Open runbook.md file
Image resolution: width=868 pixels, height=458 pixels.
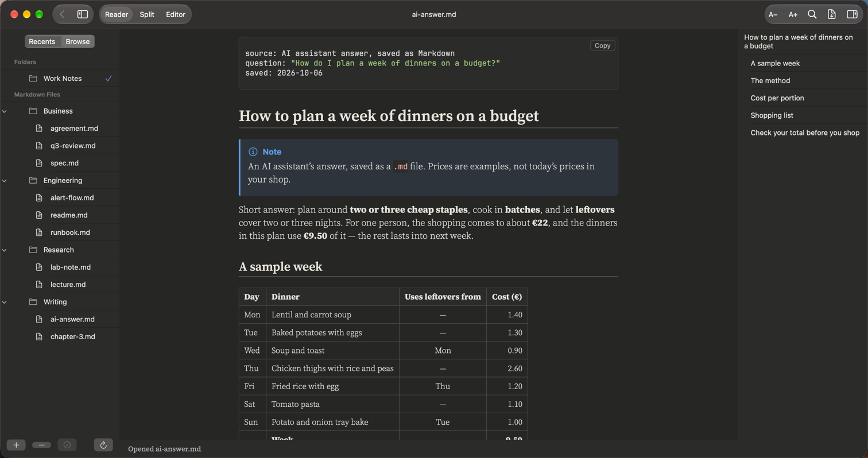[x=70, y=232]
